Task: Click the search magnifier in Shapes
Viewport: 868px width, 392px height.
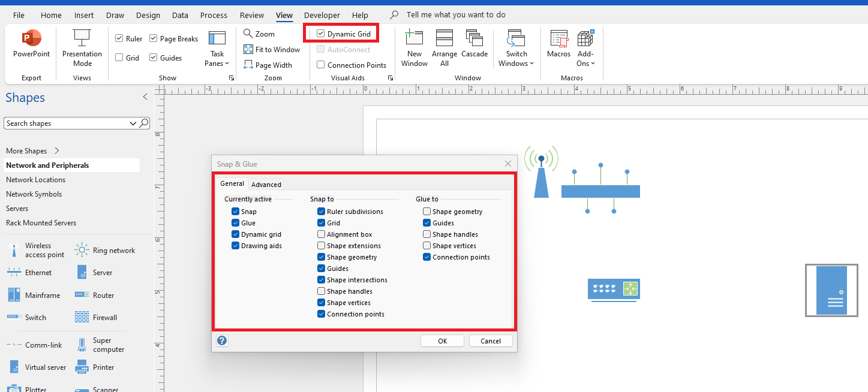Action: click(144, 123)
